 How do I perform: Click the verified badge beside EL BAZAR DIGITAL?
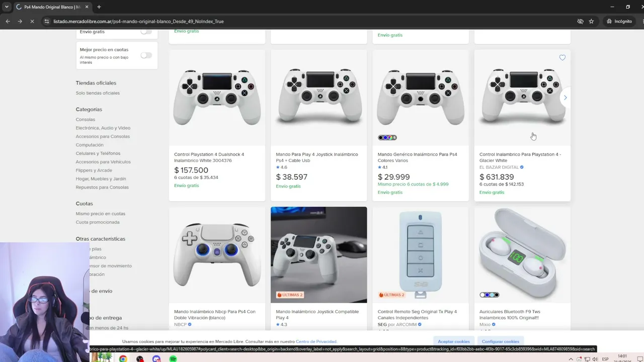(x=522, y=167)
